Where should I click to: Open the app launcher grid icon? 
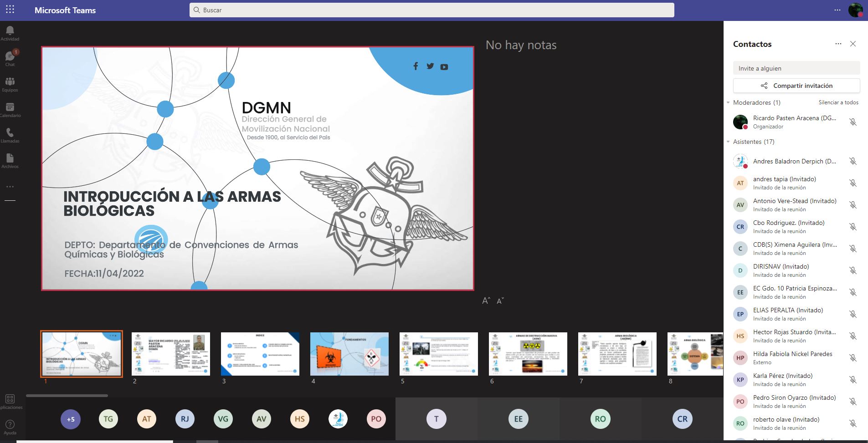pos(10,10)
